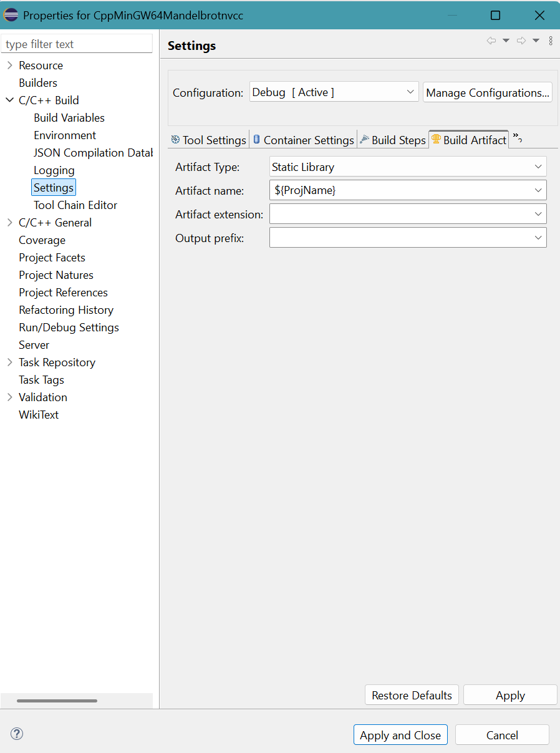
Task: Click the Manage Configurations button
Action: point(488,92)
